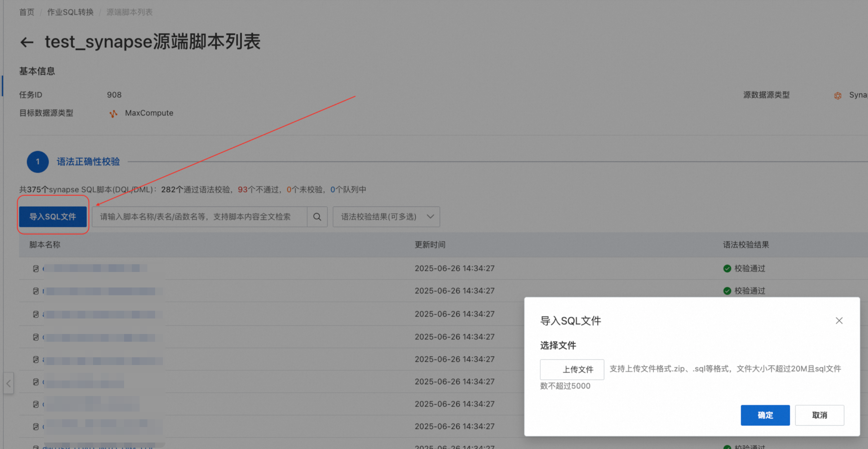The height and width of the screenshot is (449, 868).
Task: Click the task ID value 908
Action: 114,95
